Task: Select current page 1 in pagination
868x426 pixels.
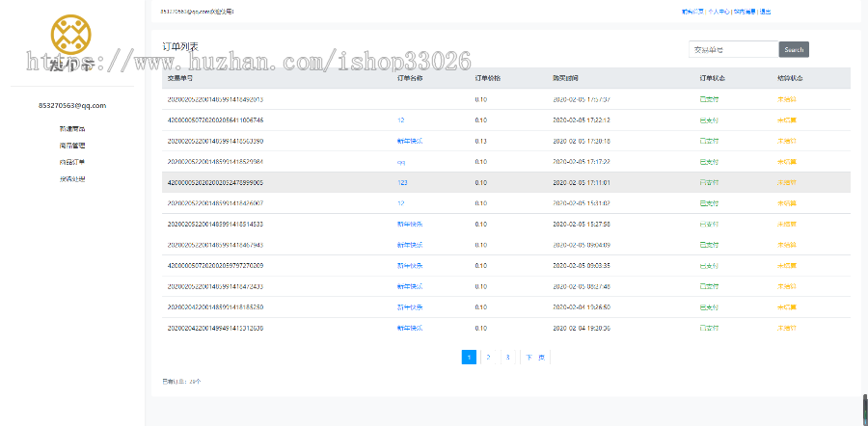Action: tap(469, 357)
